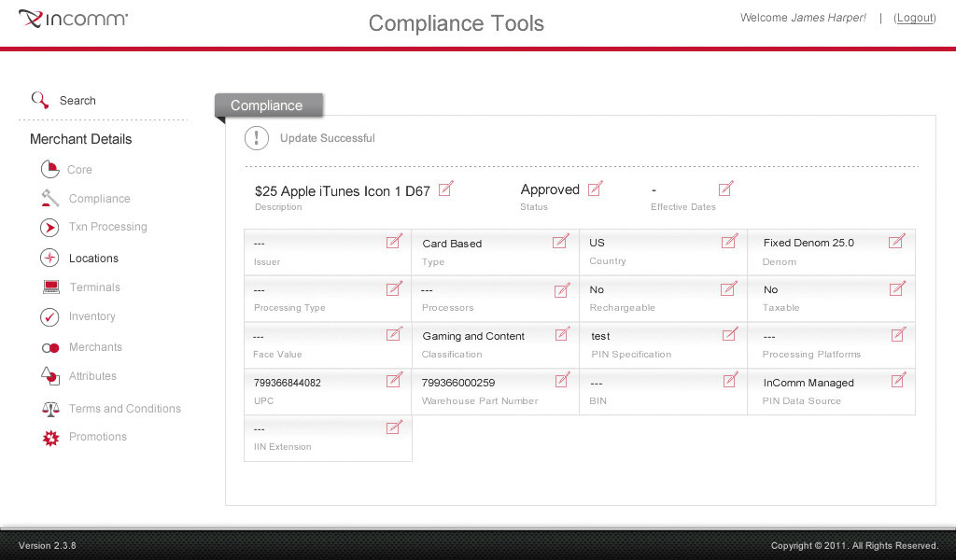
Task: Open the Search link in sidebar
Action: 77,101
